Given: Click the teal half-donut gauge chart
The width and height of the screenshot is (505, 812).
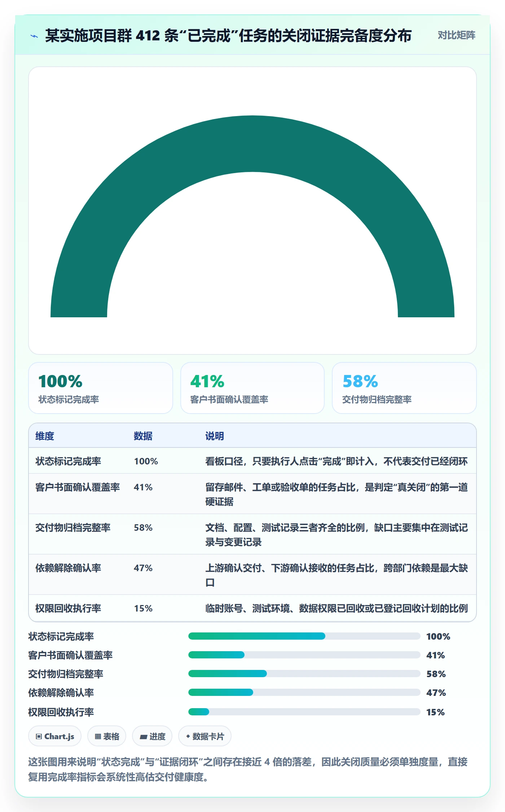Looking at the screenshot, I should click(x=252, y=216).
